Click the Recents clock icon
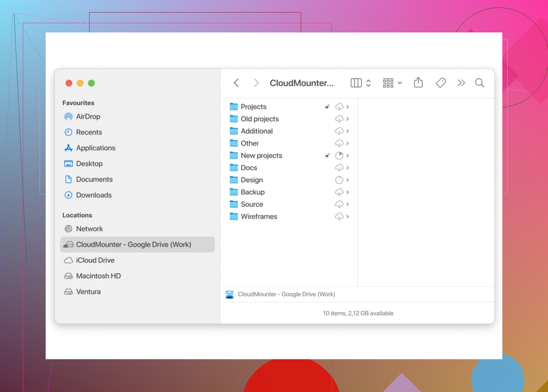 [x=68, y=132]
